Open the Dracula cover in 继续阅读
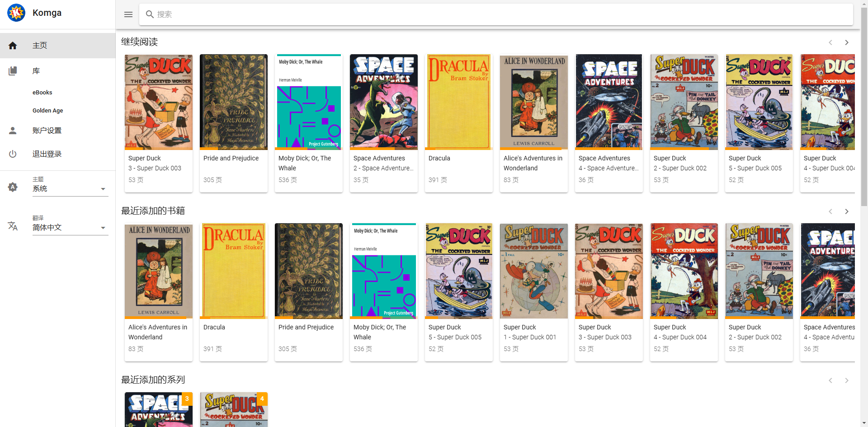The width and height of the screenshot is (868, 427). [459, 102]
